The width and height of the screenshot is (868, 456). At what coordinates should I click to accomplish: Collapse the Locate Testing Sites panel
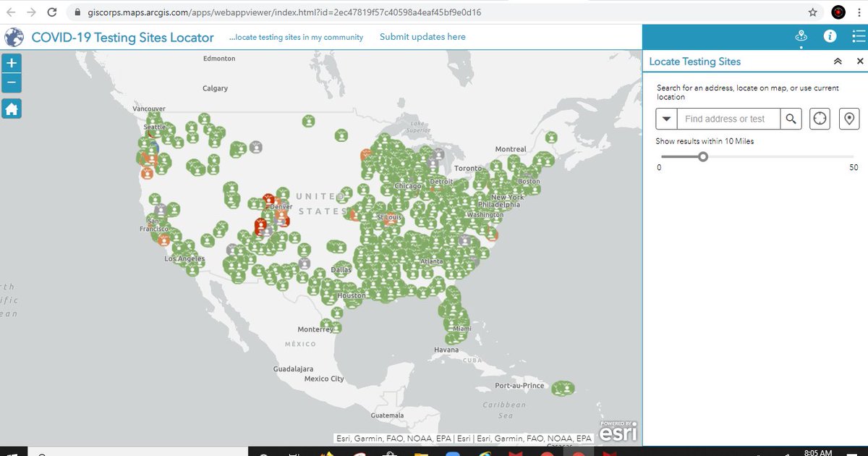click(838, 62)
